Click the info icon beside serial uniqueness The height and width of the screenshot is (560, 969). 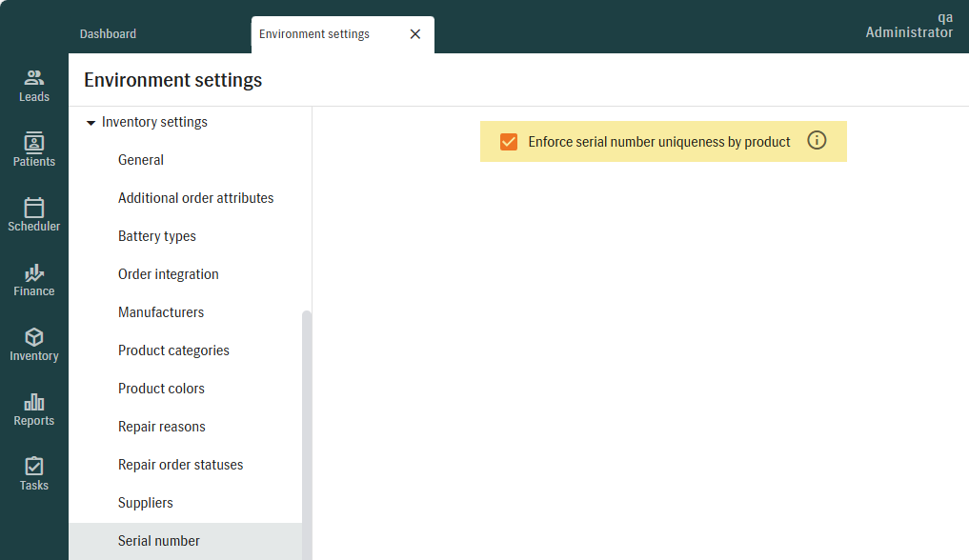[x=817, y=141]
